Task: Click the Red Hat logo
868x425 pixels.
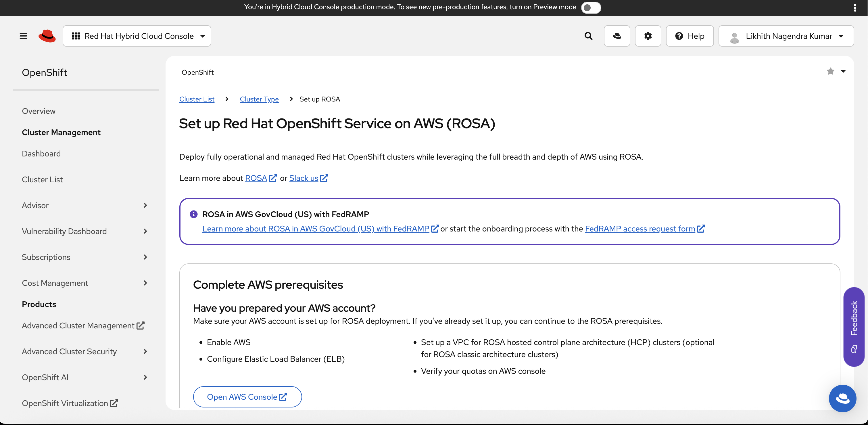Action: pyautogui.click(x=47, y=36)
